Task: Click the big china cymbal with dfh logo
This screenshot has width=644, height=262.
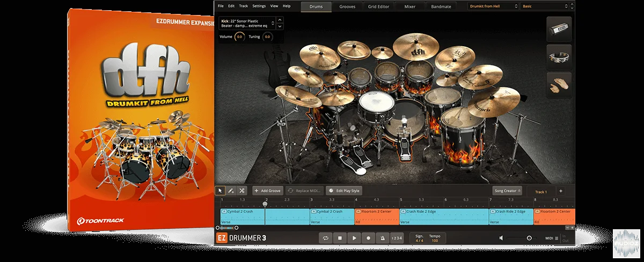Action: pos(416,47)
